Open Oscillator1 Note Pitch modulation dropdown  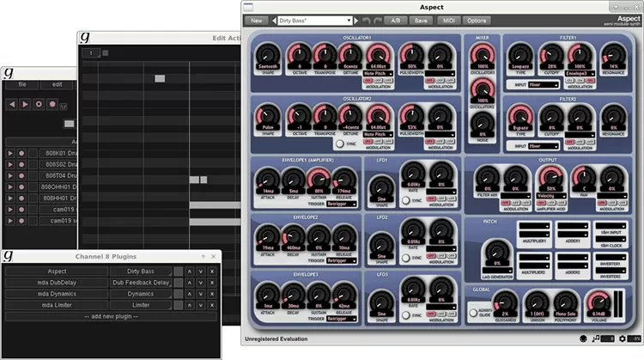378,74
